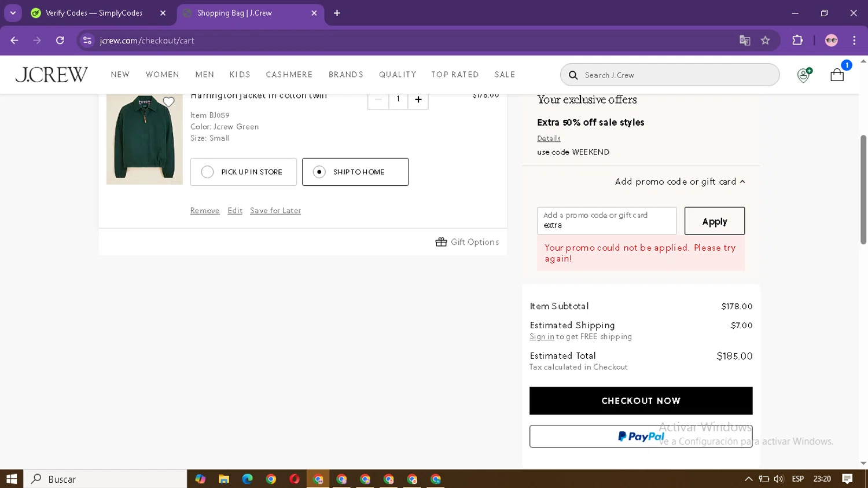The width and height of the screenshot is (868, 488).
Task: Open the tab search dropdown arrow
Action: pyautogui.click(x=13, y=13)
